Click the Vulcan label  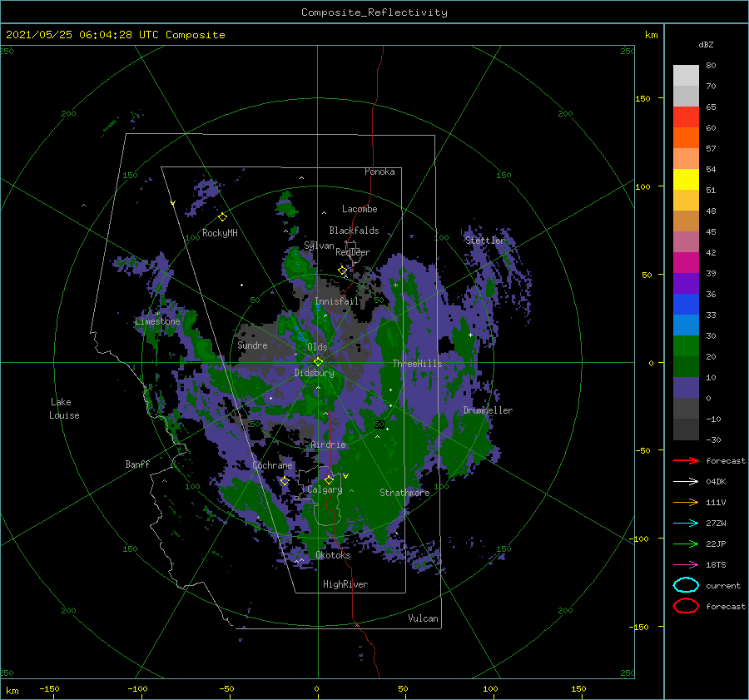tap(424, 618)
